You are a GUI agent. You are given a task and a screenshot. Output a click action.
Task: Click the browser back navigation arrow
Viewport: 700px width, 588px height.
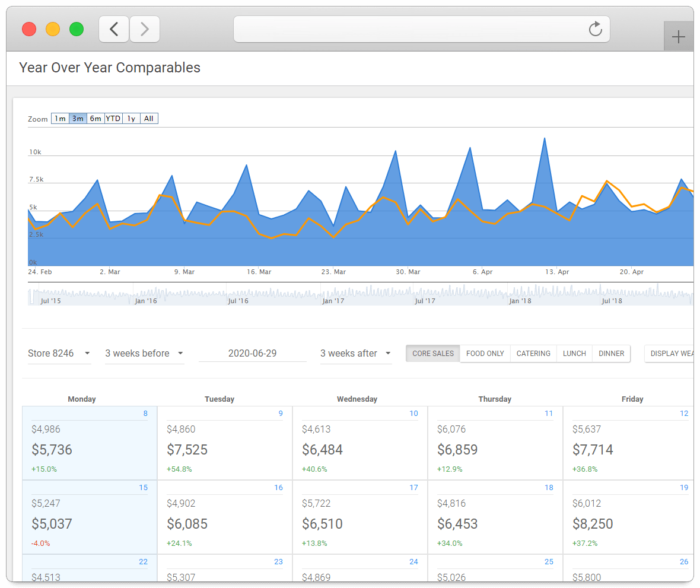point(113,28)
